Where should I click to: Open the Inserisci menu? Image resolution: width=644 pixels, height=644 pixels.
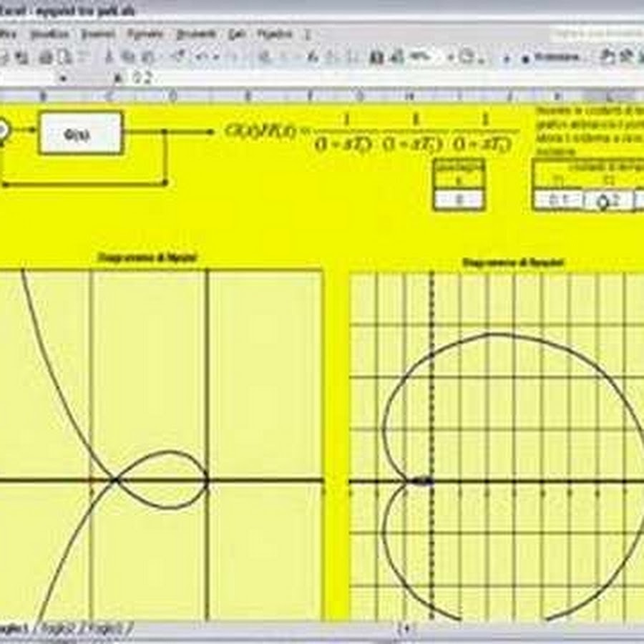pyautogui.click(x=98, y=34)
